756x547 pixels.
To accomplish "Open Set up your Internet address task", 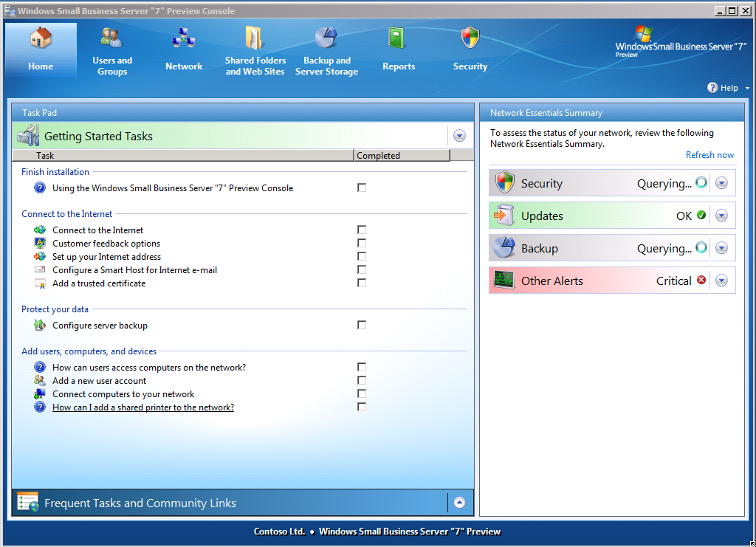I will [106, 257].
